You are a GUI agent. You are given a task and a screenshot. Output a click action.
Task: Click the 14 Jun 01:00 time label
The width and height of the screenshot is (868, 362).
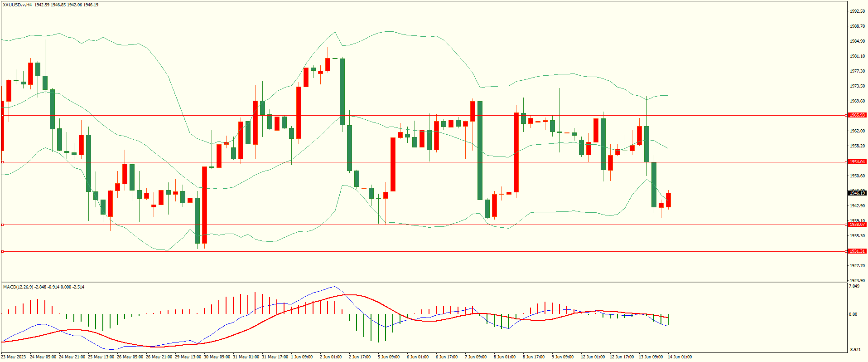(x=680, y=357)
